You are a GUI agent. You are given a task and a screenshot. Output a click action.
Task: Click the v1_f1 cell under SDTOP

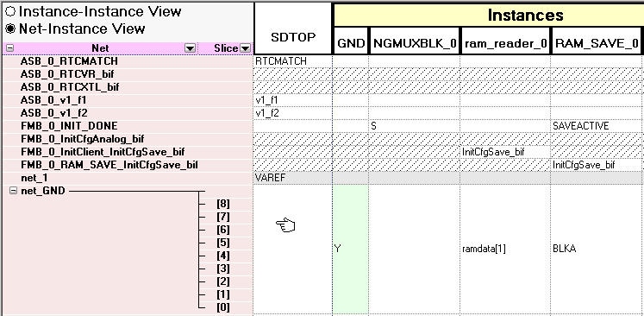pyautogui.click(x=293, y=100)
